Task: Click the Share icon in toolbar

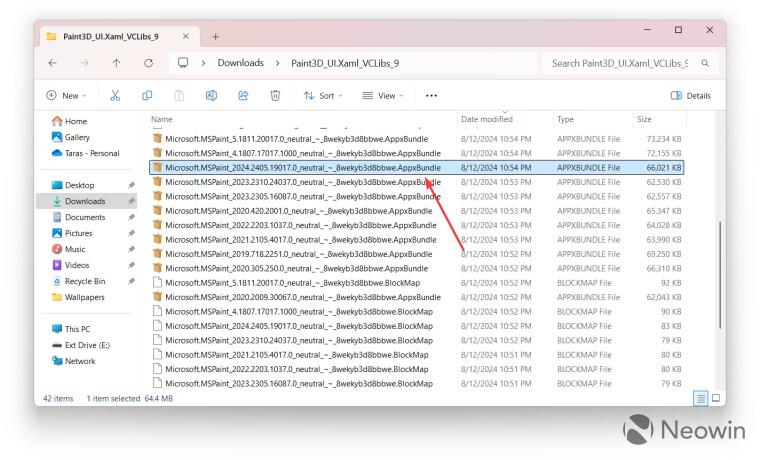Action: click(243, 95)
